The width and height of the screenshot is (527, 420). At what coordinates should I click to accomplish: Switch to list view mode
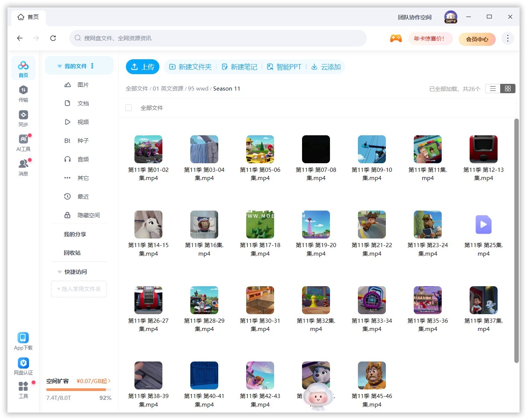(x=492, y=88)
